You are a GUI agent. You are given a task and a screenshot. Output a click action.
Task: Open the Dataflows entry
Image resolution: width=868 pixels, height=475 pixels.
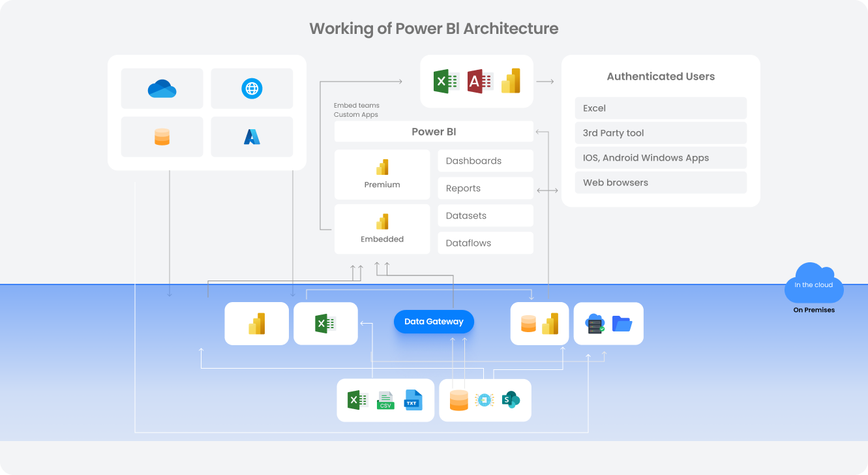point(485,242)
